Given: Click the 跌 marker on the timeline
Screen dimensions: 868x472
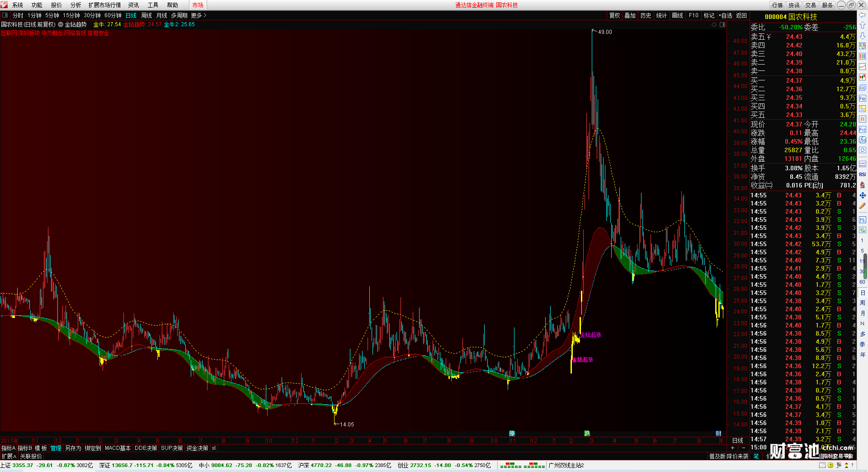Looking at the screenshot, I should pos(587,434).
